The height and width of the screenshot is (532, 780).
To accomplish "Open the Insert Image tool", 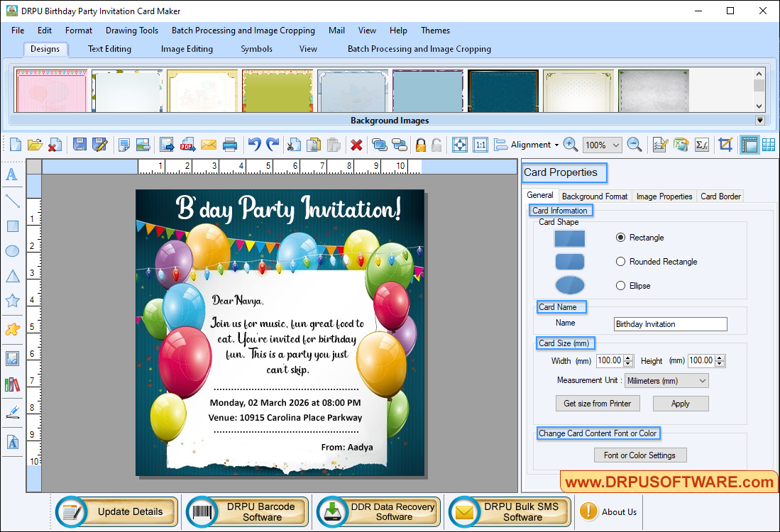I will pyautogui.click(x=11, y=358).
